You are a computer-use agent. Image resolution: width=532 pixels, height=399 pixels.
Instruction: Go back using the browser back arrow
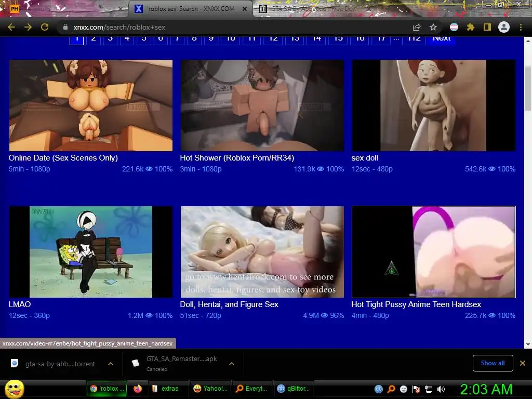pyautogui.click(x=11, y=27)
